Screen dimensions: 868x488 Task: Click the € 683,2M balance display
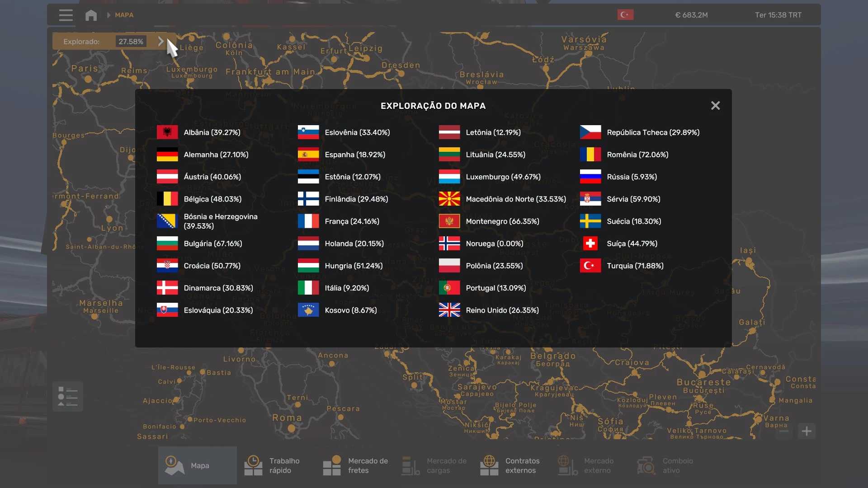(x=691, y=15)
